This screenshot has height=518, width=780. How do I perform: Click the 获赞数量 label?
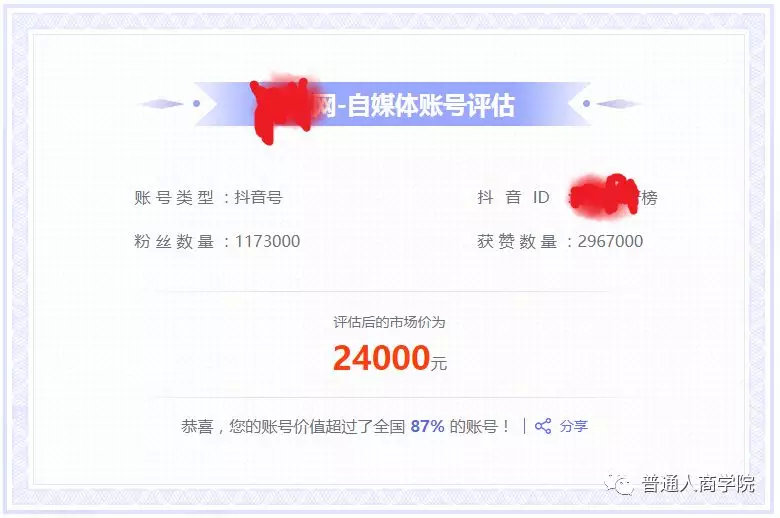tap(517, 241)
